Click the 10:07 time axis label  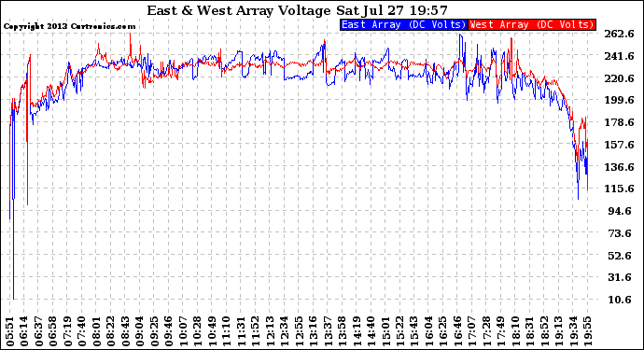(x=183, y=331)
